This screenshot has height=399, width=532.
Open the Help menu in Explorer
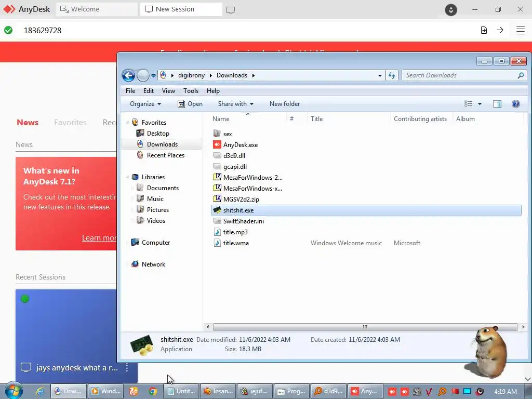pos(213,90)
